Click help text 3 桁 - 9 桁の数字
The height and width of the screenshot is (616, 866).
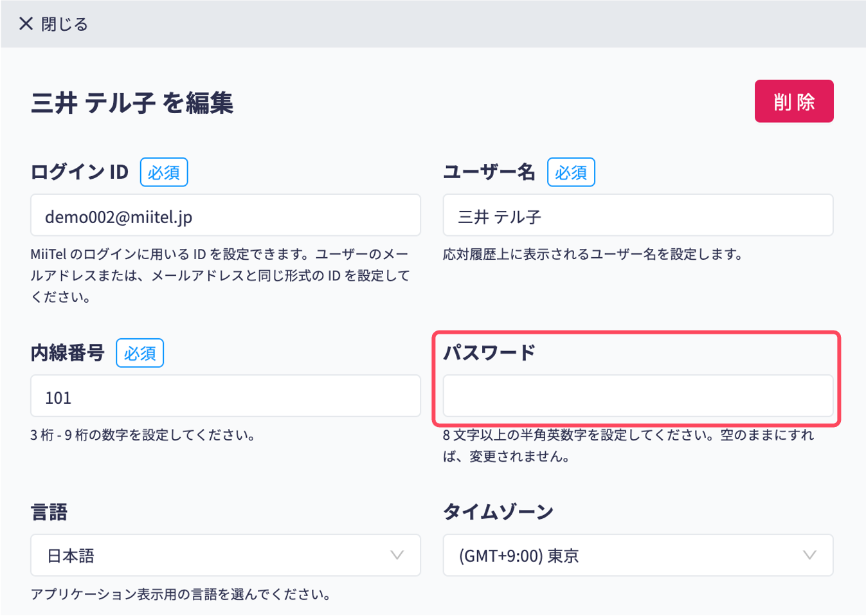click(143, 435)
